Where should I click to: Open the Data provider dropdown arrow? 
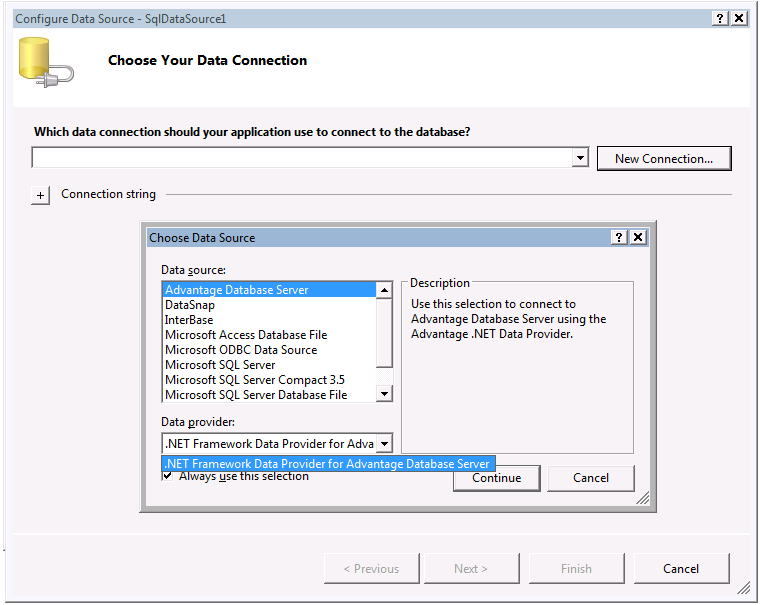pyautogui.click(x=384, y=444)
